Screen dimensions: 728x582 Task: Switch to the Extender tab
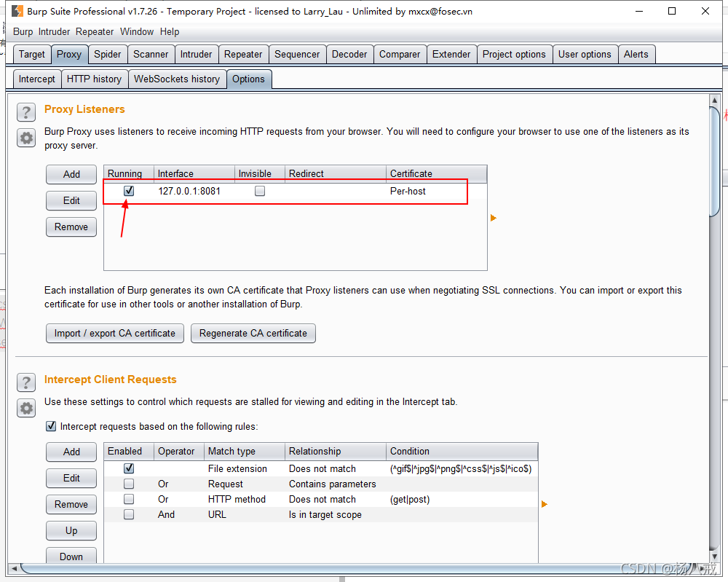[451, 55]
